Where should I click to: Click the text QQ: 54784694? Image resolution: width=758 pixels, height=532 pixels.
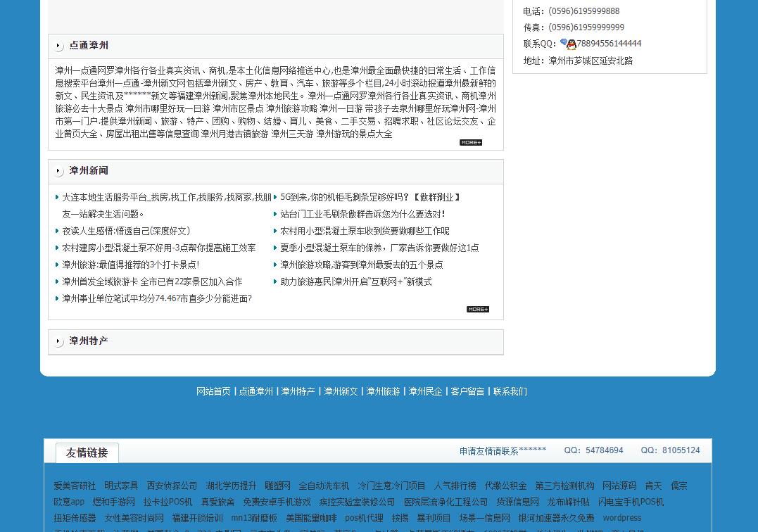[x=593, y=450]
